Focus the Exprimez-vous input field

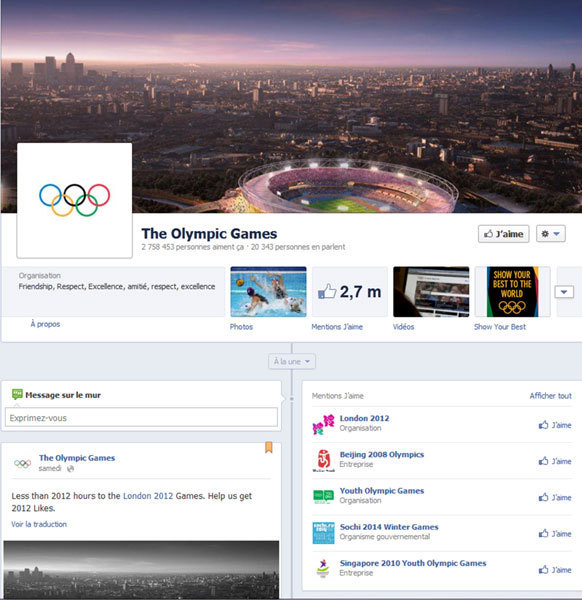click(141, 417)
